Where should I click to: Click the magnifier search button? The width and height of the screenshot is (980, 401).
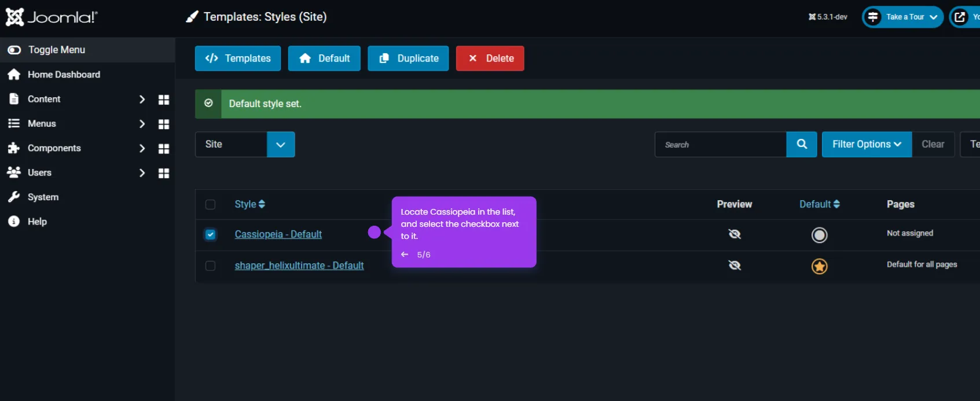coord(802,145)
